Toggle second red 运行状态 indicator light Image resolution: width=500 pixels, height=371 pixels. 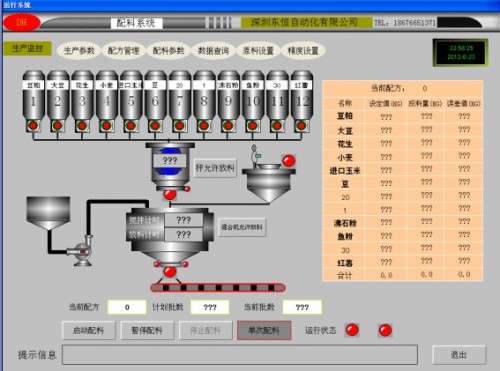pos(385,330)
